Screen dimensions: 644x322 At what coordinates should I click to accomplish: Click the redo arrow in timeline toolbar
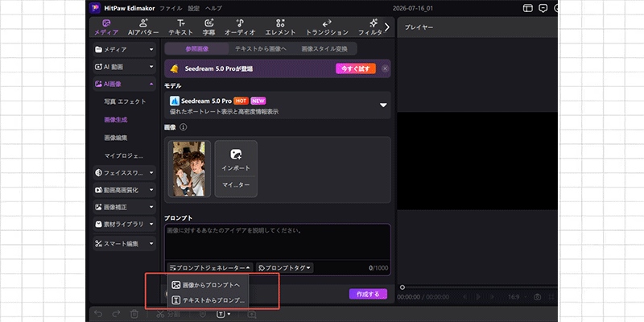116,314
